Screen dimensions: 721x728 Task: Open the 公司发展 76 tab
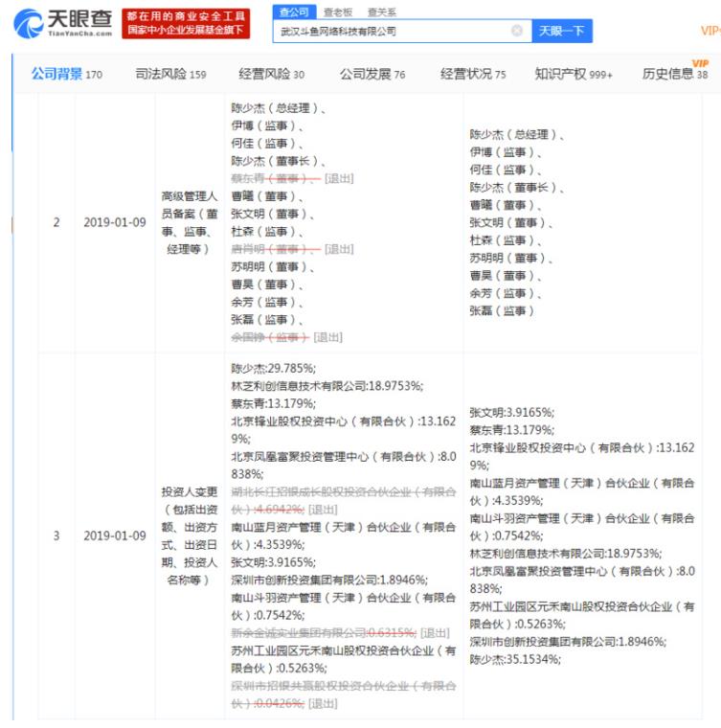pyautogui.click(x=372, y=74)
